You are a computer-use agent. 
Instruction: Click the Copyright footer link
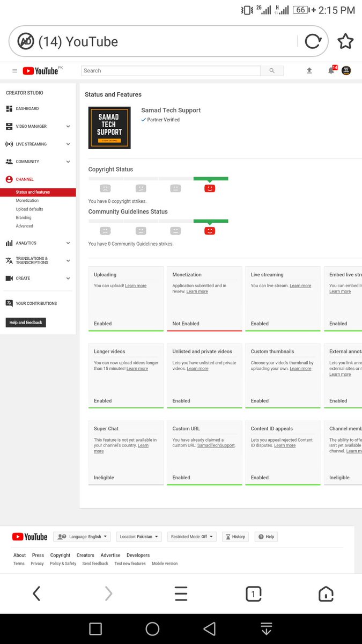coord(61,555)
